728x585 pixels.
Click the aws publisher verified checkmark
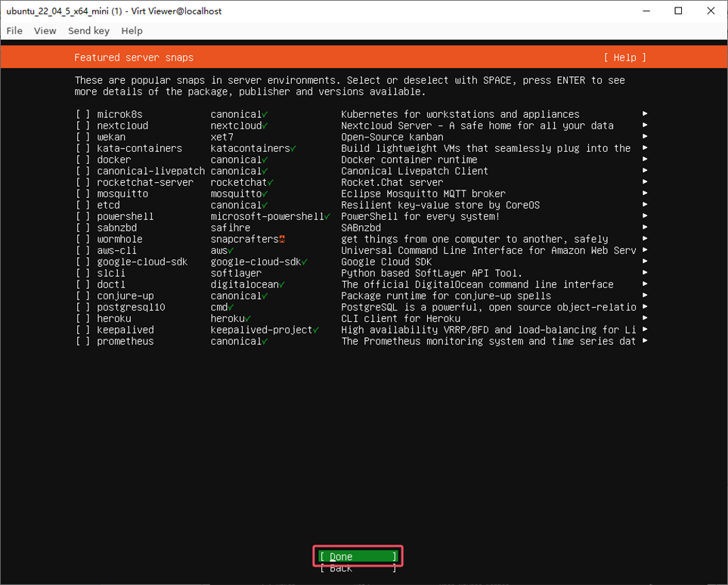pyautogui.click(x=231, y=251)
